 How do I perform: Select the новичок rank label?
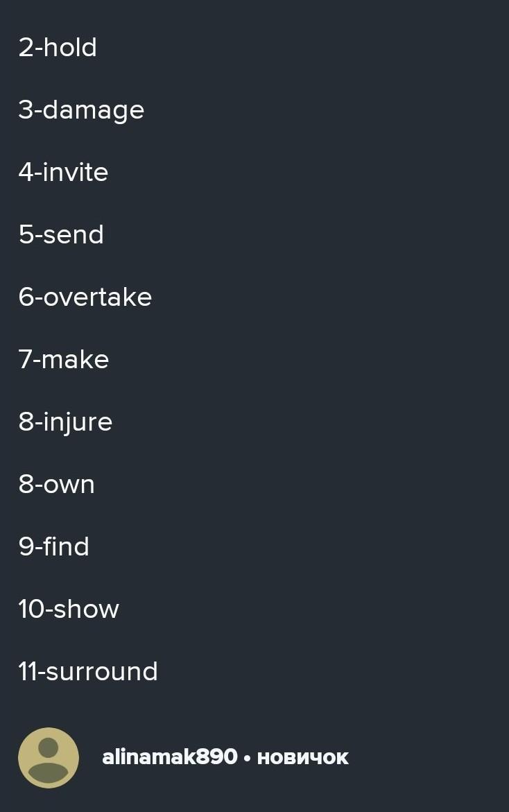(x=303, y=758)
